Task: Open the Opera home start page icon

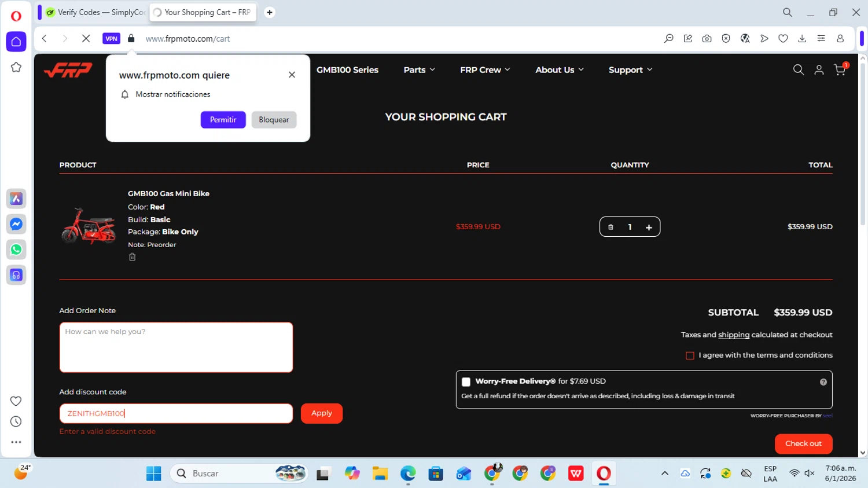Action: point(16,42)
